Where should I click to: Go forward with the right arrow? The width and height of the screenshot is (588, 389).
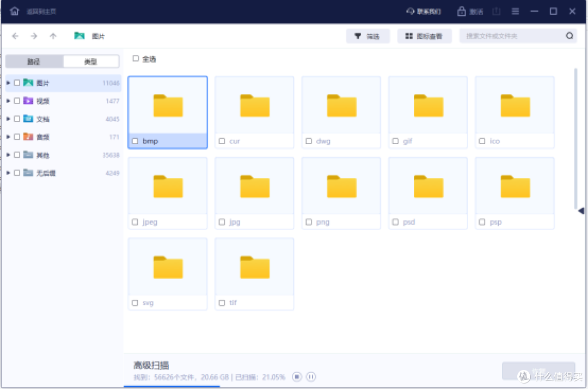(x=34, y=36)
